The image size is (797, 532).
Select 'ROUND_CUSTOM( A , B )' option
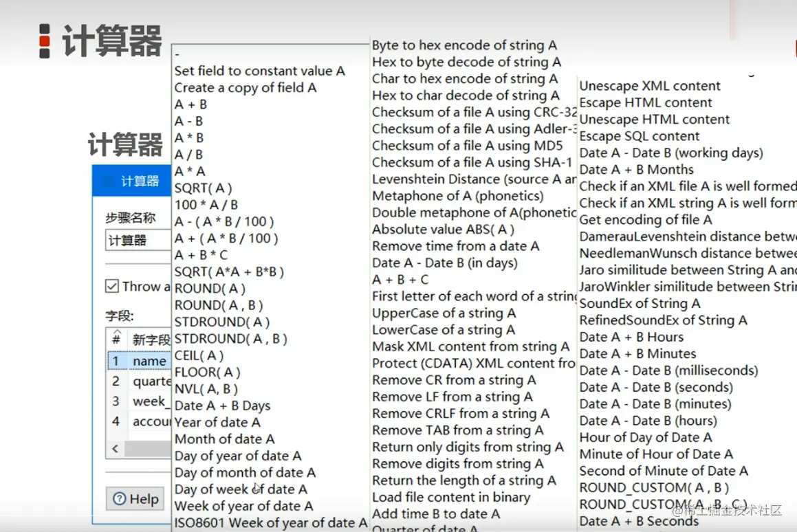[655, 488]
